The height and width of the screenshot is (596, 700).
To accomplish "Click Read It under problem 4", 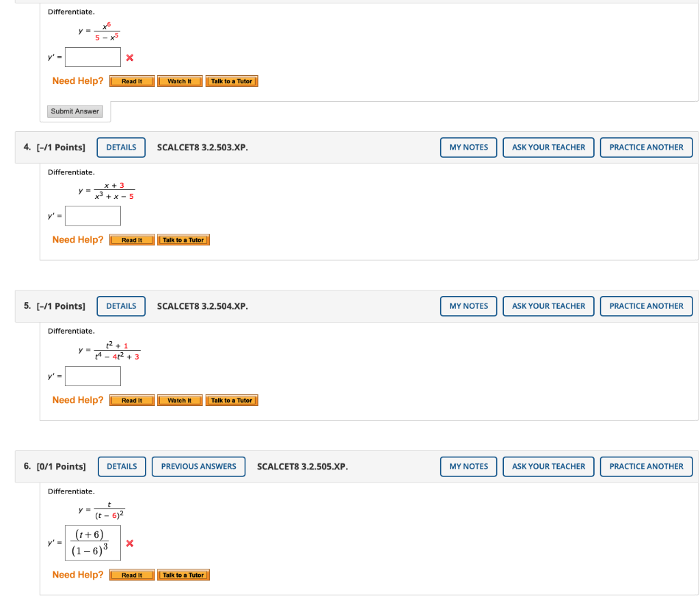I will pos(131,239).
